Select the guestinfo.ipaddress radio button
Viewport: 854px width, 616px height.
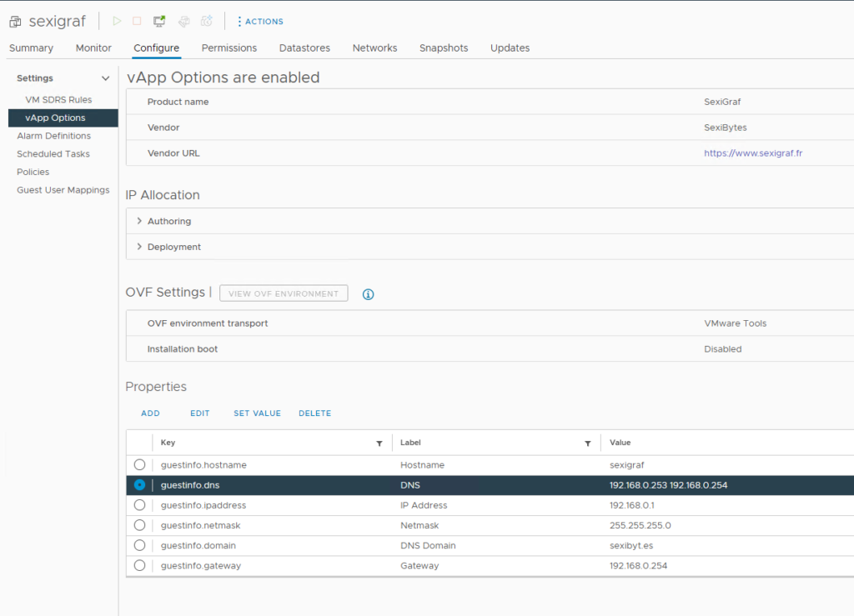pos(139,505)
